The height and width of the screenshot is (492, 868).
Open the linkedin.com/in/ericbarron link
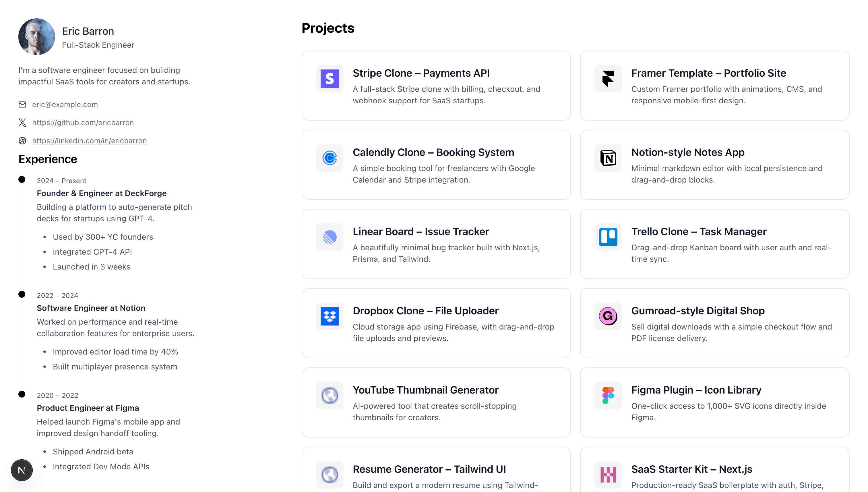(x=89, y=141)
